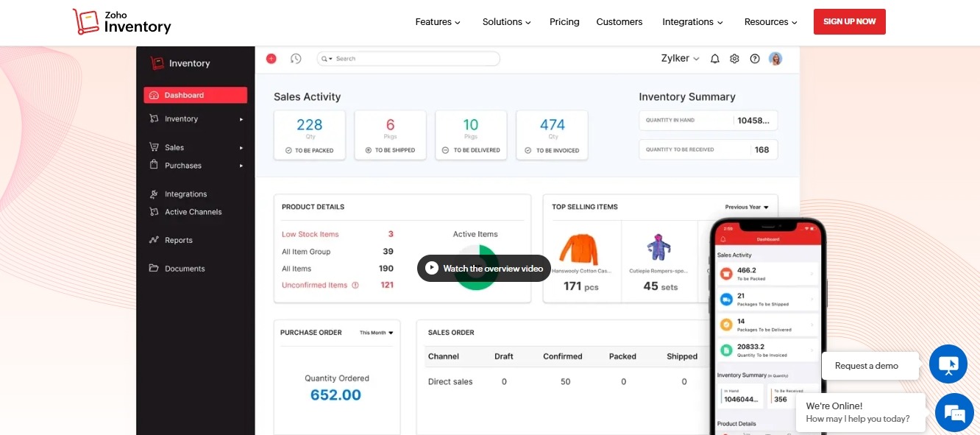Click the Direct sales row label
980x435 pixels.
pyautogui.click(x=450, y=381)
